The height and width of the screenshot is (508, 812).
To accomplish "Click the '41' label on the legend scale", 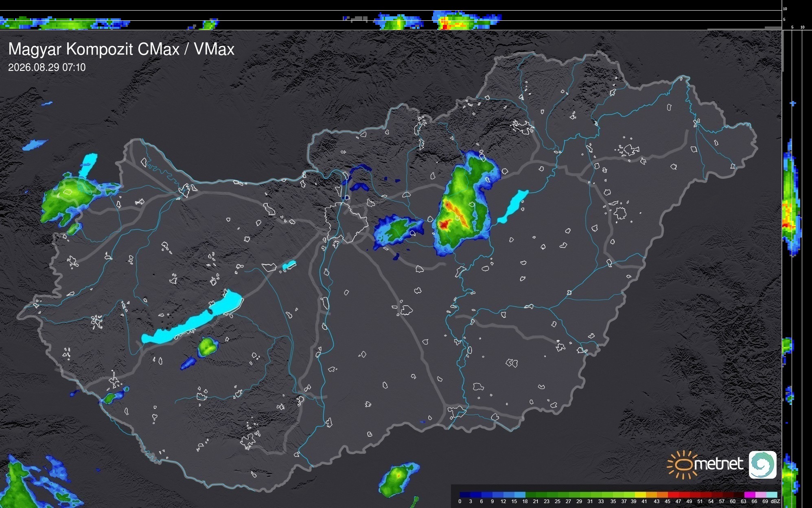I will [644, 501].
